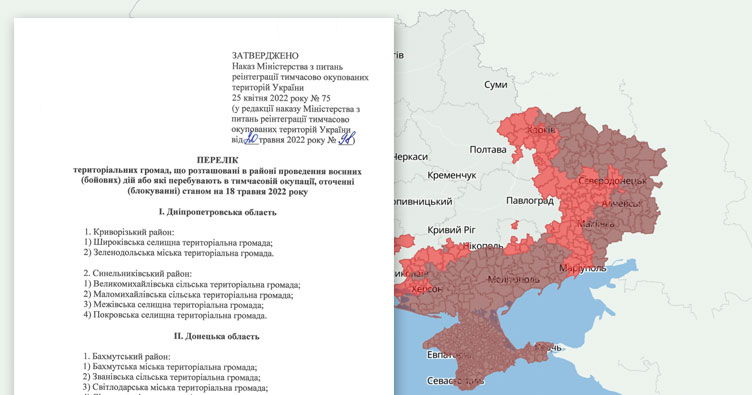
Task: Select the Херсон city label
Action: click(x=427, y=289)
